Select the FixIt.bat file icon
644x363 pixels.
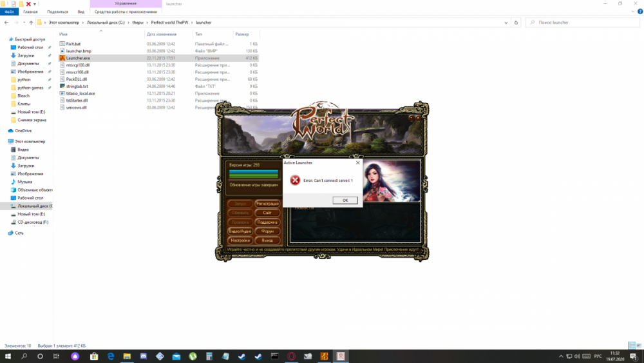click(x=62, y=43)
